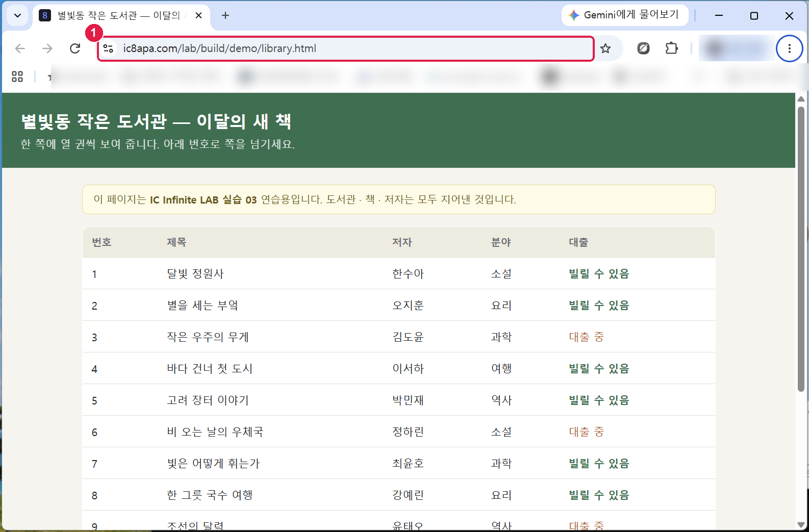The width and height of the screenshot is (809, 532).
Task: Click the author name 정하린
Action: (x=408, y=432)
